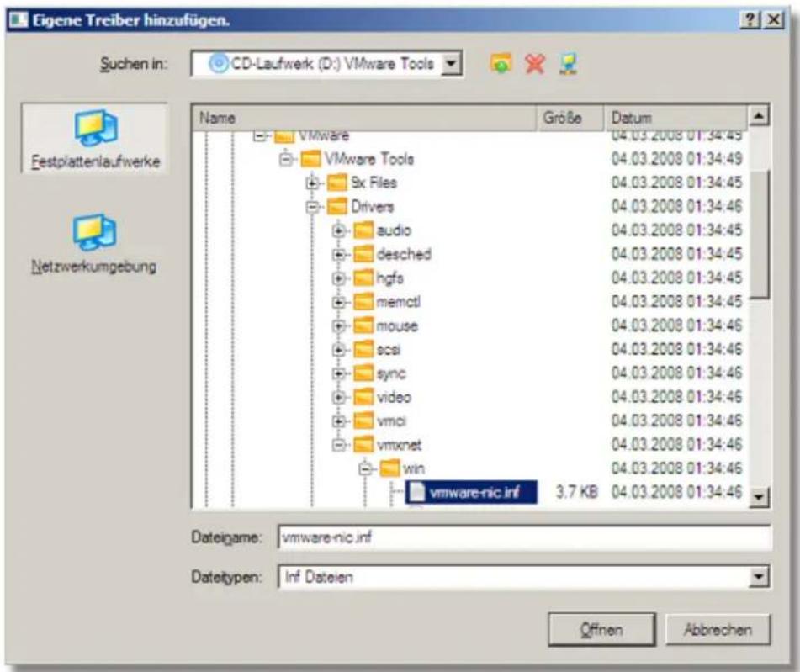Click the scrollbar down arrow
The image size is (800, 672).
(x=759, y=496)
